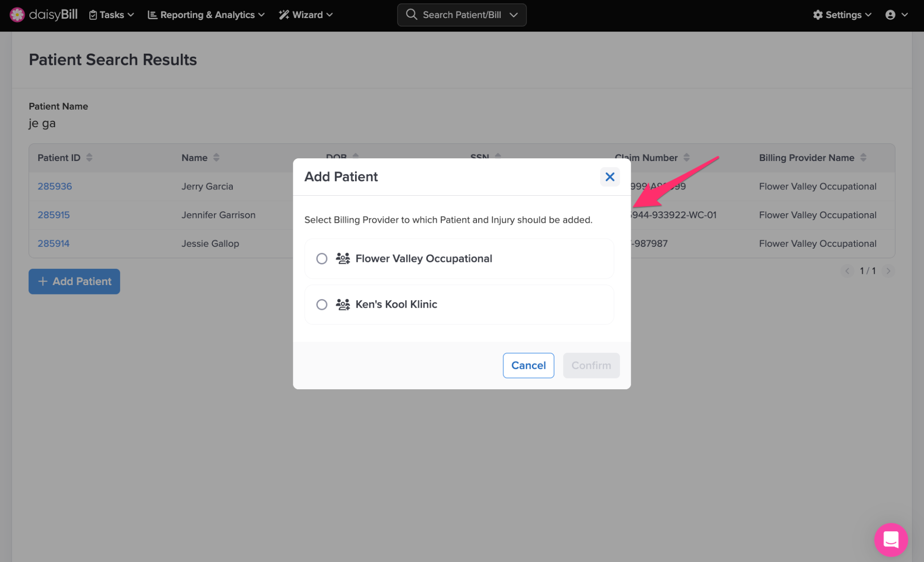Click group icon beside Ken's Kool Klinic
This screenshot has width=924, height=562.
click(x=343, y=304)
